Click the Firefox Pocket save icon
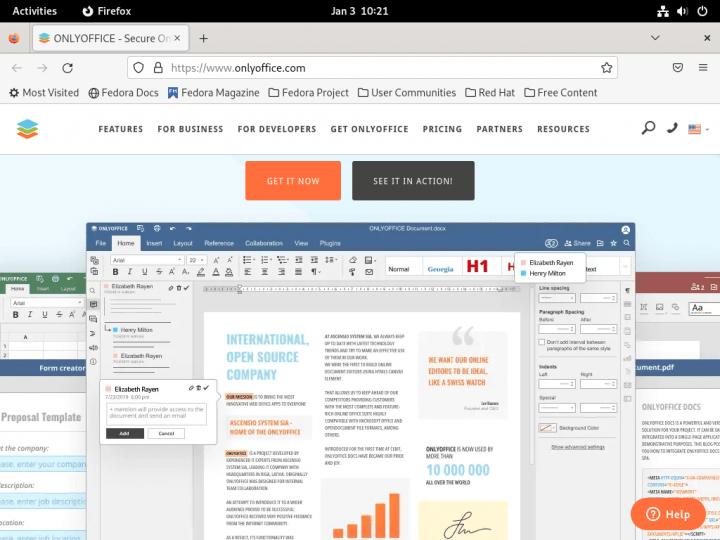This screenshot has width=720, height=540. (677, 68)
